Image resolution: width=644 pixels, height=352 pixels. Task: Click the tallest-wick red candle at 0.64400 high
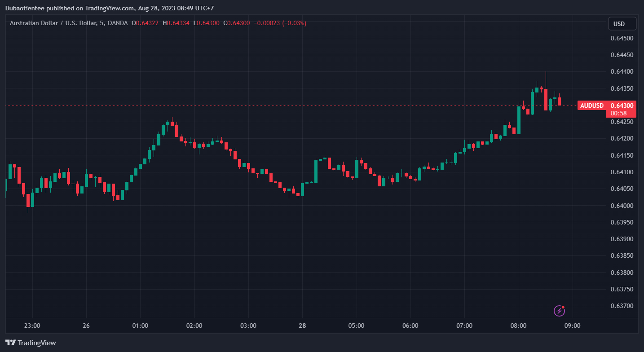click(x=546, y=99)
